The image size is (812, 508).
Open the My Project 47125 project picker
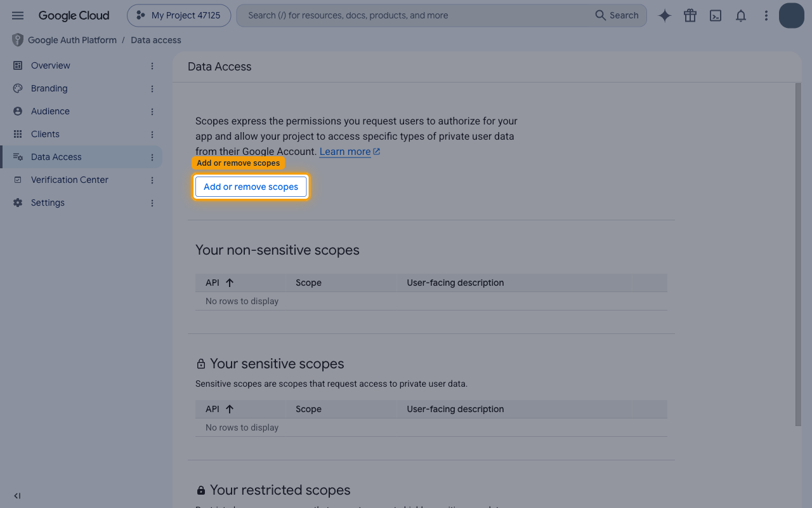tap(178, 15)
